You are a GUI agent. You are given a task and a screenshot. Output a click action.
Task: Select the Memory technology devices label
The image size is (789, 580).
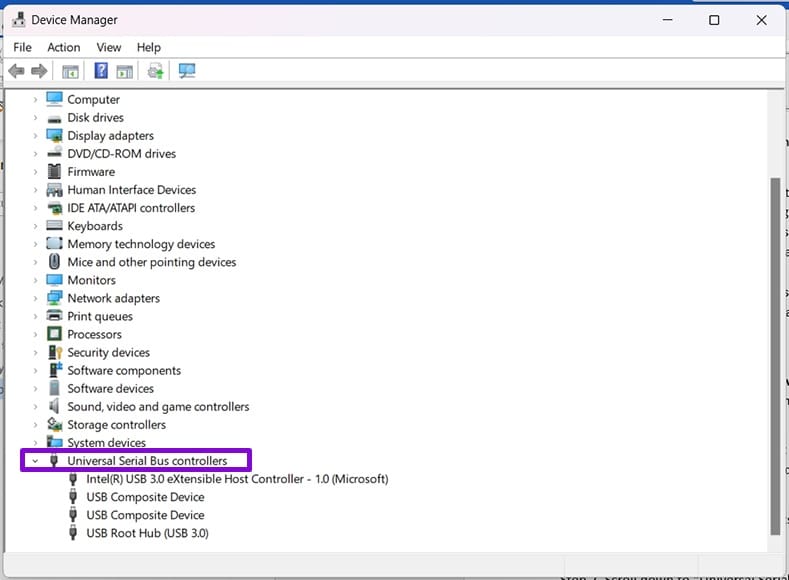coord(141,244)
